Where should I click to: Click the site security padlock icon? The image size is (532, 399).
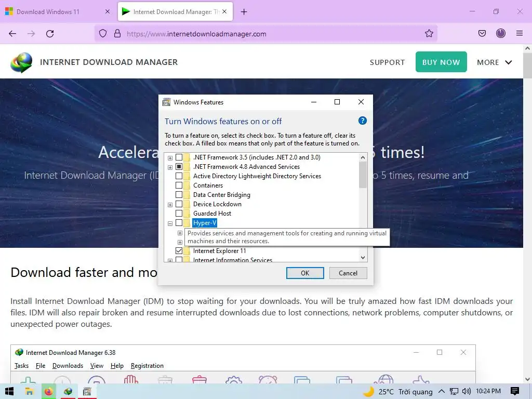[117, 34]
